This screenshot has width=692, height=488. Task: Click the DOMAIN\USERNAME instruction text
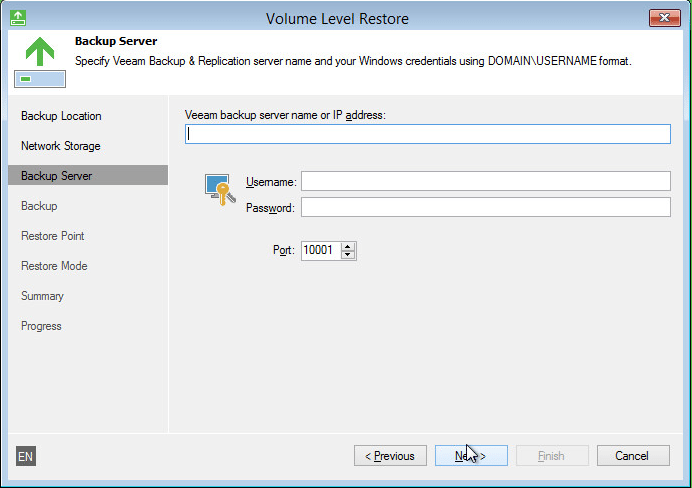point(353,61)
